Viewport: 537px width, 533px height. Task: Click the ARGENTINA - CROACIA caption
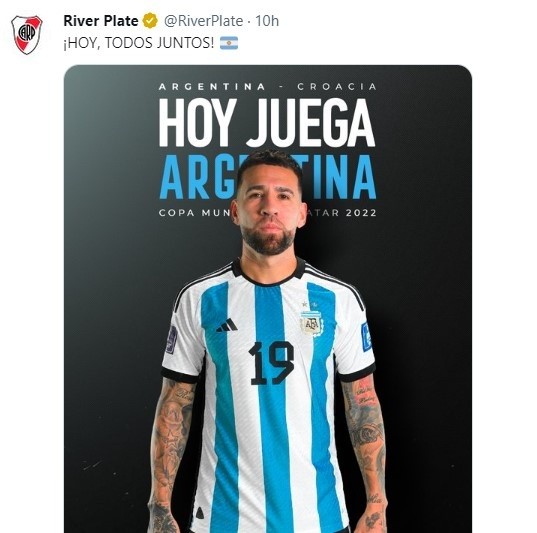(x=268, y=87)
